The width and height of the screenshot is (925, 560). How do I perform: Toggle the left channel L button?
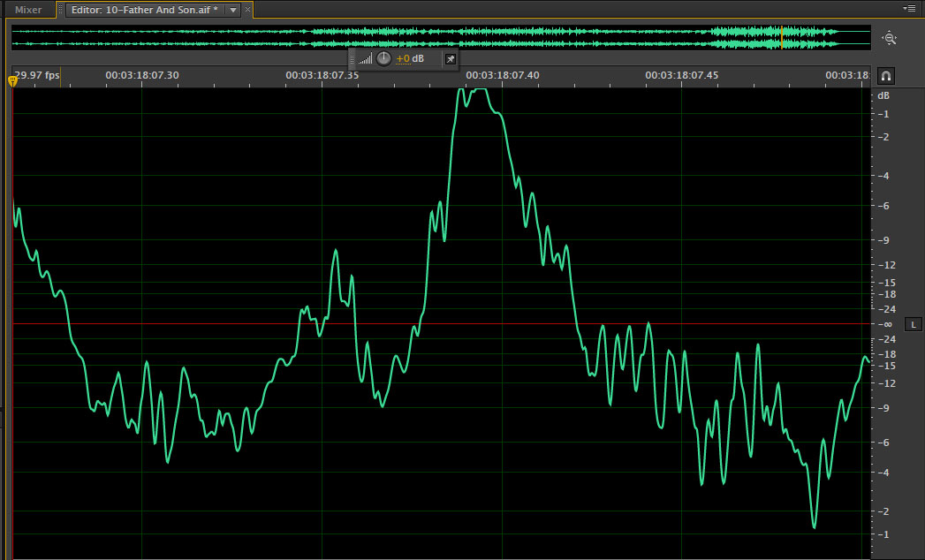[x=914, y=324]
